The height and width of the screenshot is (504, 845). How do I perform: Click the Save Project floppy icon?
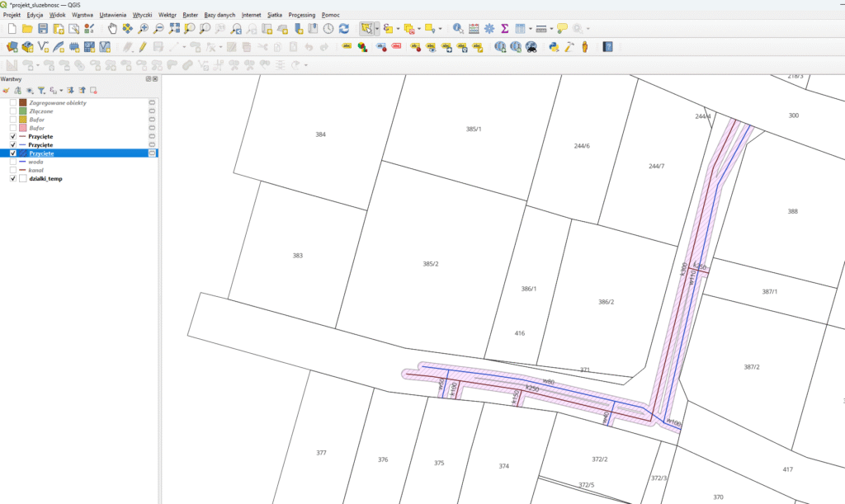(43, 29)
